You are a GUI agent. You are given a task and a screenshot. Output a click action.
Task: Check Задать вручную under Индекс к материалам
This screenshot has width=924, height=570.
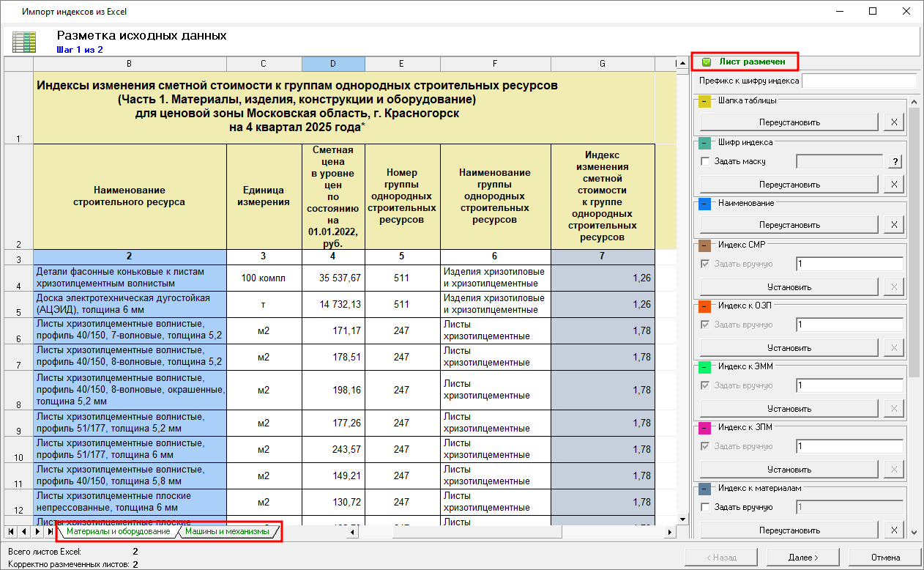(x=705, y=507)
